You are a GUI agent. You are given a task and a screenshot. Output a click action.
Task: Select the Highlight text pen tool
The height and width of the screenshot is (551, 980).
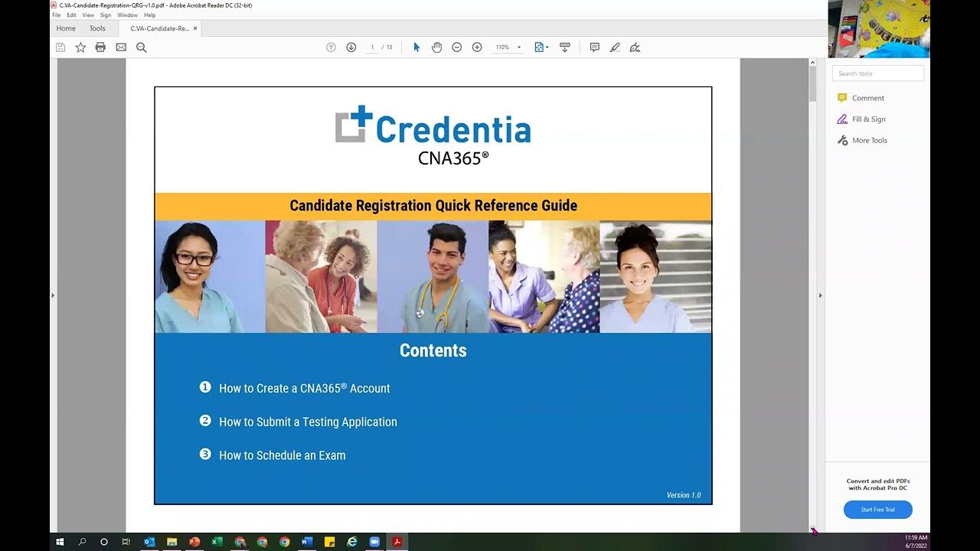tap(615, 47)
